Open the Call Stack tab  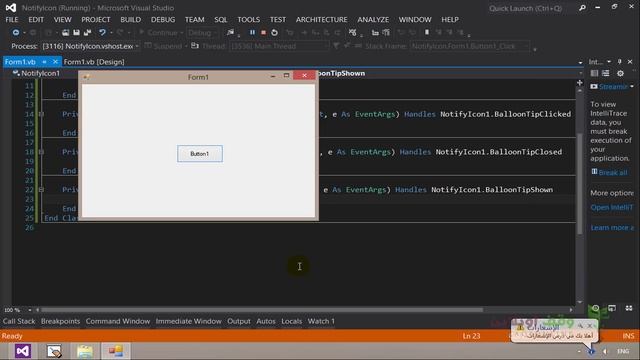[19, 321]
